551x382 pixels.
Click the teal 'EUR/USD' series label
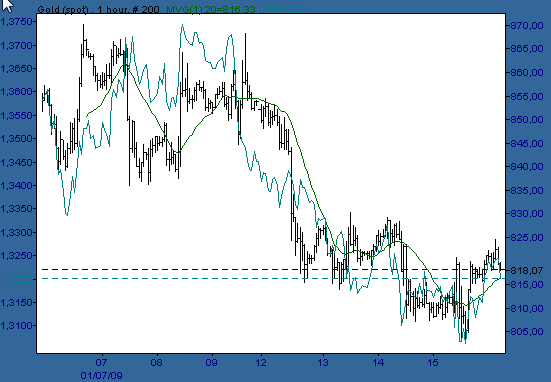284,9
